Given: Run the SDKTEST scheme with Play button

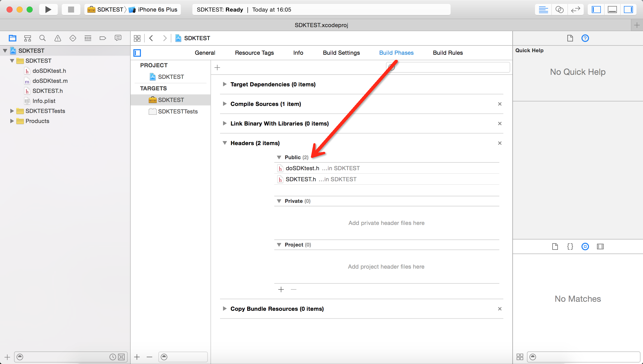Looking at the screenshot, I should [48, 10].
